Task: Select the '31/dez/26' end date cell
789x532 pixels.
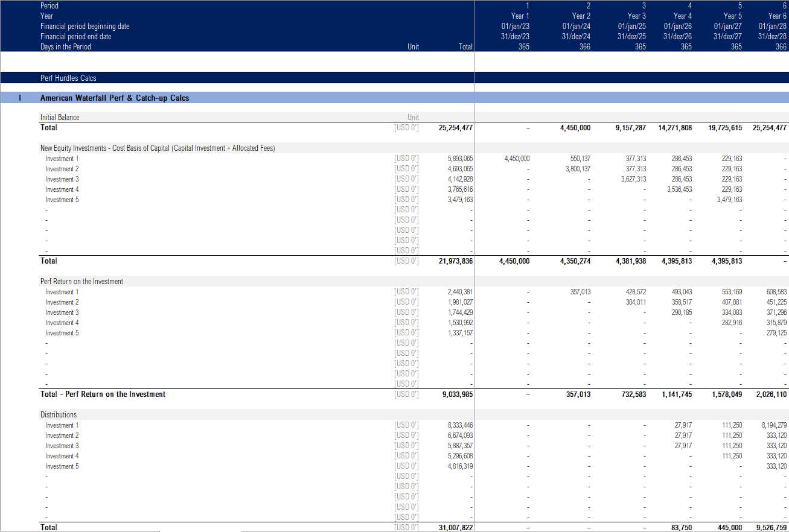Action: 677,36
